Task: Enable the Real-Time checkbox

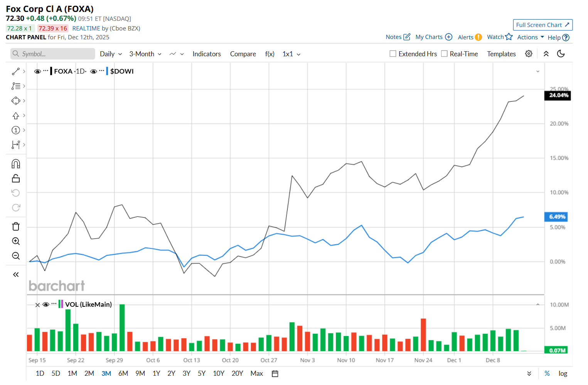Action: (444, 54)
